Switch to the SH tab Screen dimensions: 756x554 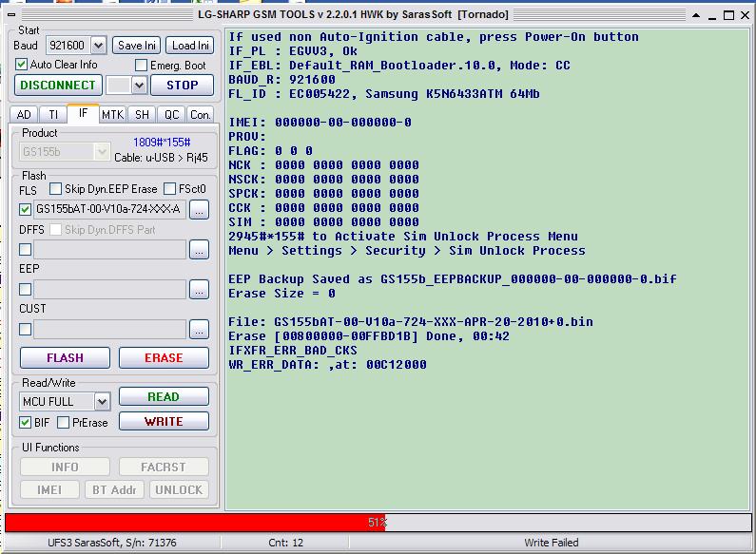(x=142, y=115)
